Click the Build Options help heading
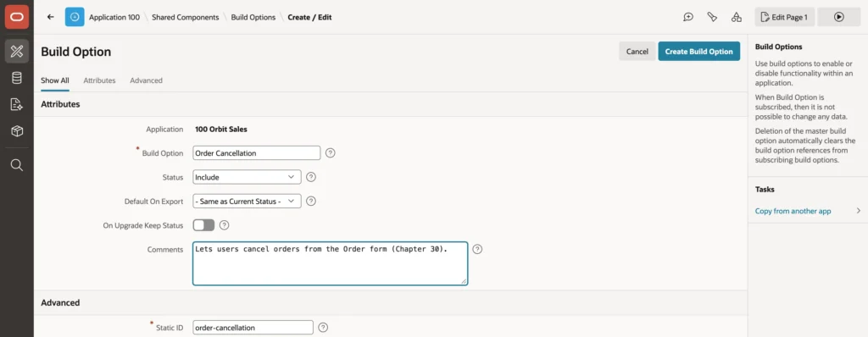The height and width of the screenshot is (337, 868). 778,47
